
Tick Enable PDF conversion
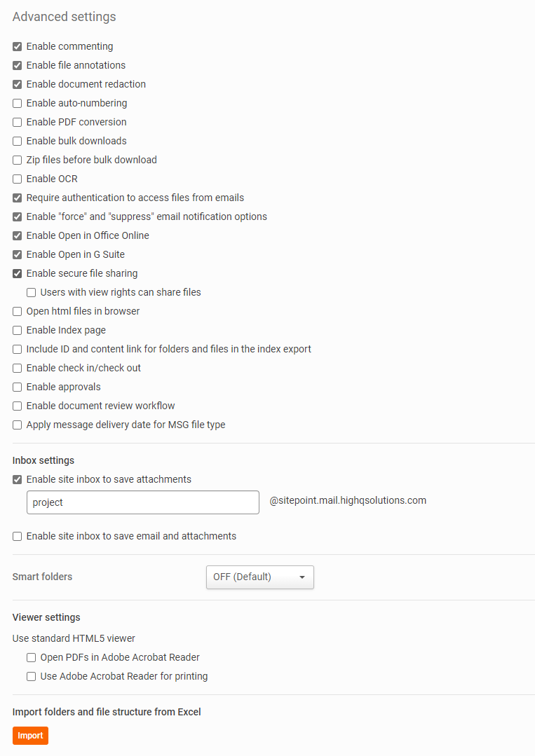point(18,123)
